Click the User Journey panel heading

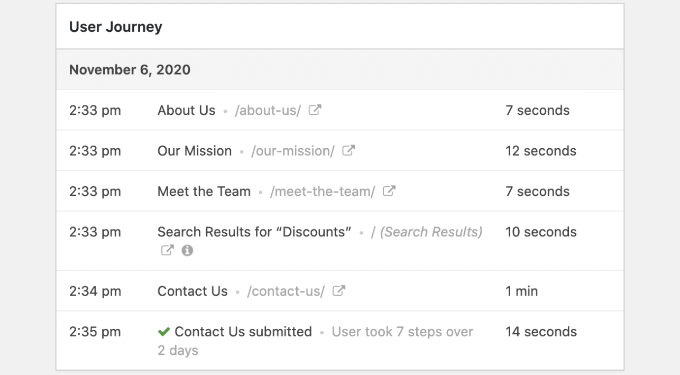coord(116,27)
